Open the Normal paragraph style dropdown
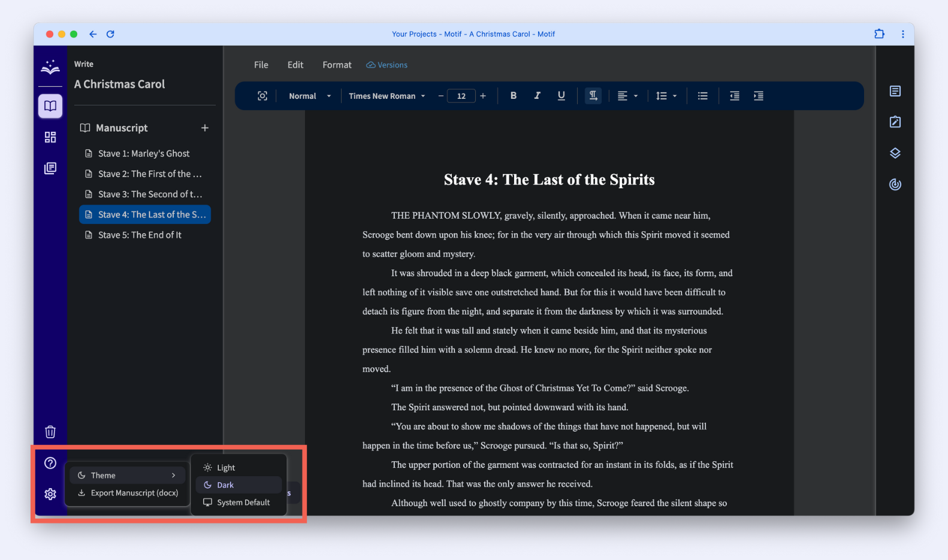 (x=310, y=96)
